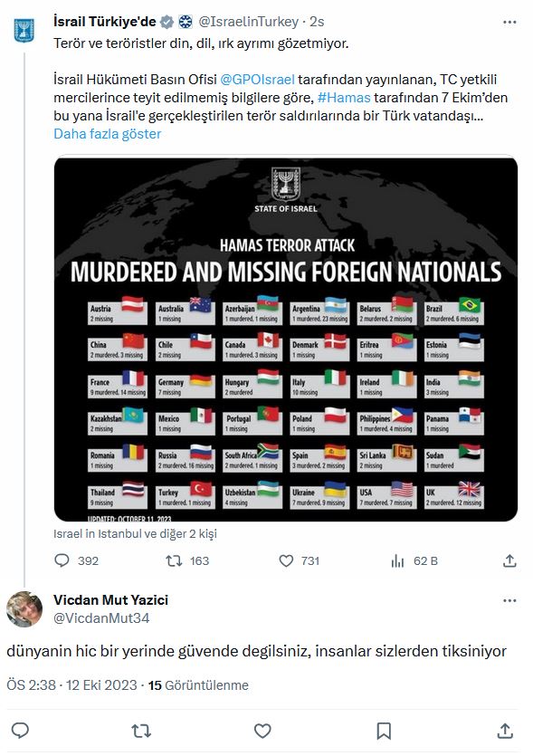Retweet the İsrail Türkiye'de post (163)
Screen dimensions: 533x756
click(x=187, y=560)
